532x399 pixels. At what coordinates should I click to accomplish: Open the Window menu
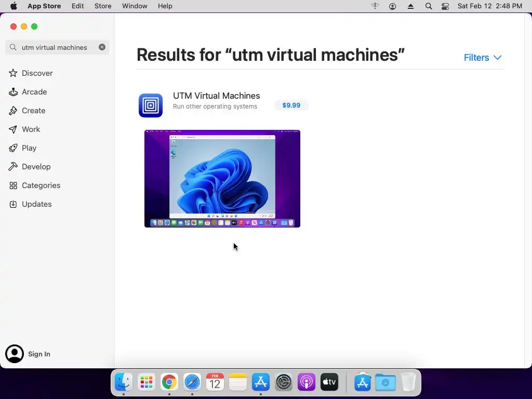[135, 6]
